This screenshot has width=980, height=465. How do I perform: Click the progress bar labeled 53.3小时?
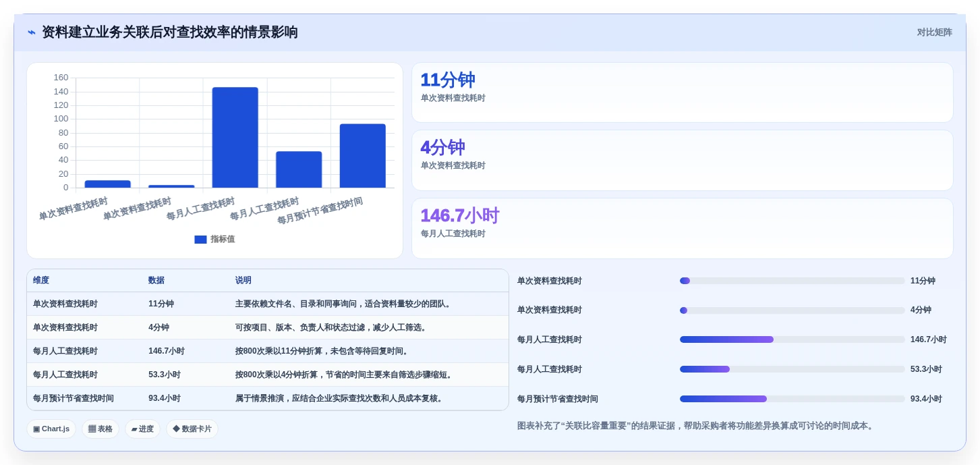tap(792, 369)
